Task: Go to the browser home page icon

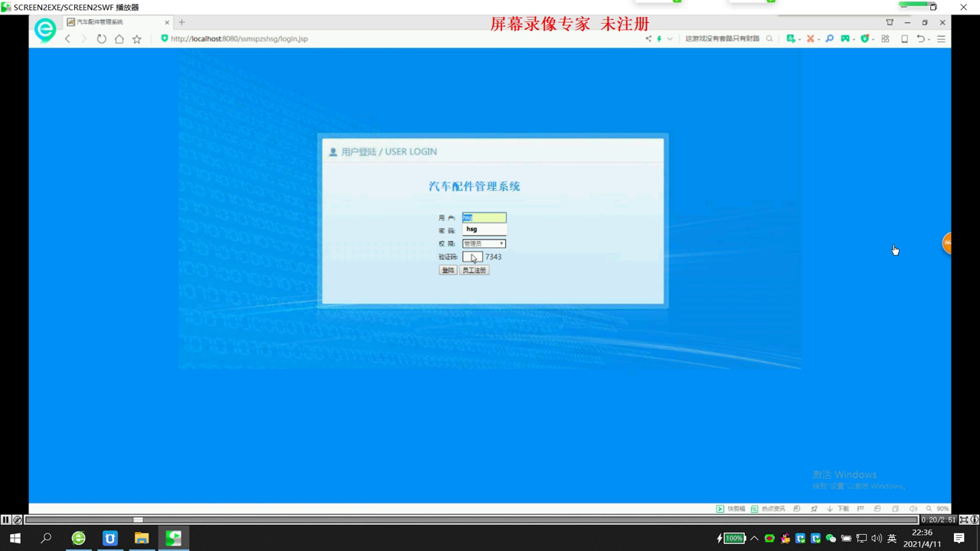Action: (x=119, y=38)
